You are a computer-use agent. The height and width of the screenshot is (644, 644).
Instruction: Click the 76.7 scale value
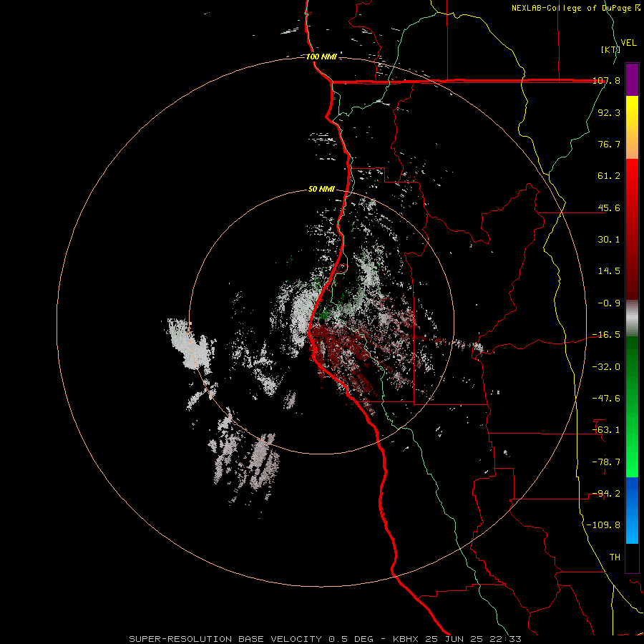point(609,144)
